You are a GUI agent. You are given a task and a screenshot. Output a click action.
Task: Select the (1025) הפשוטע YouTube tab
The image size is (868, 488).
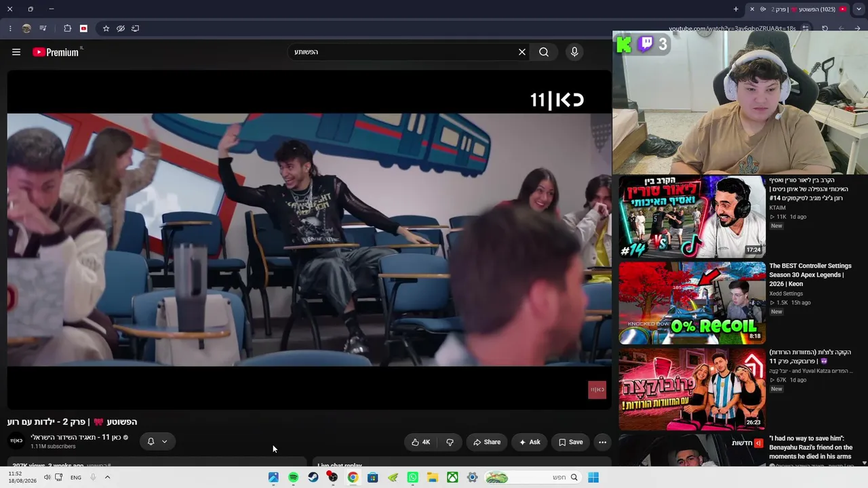[x=804, y=9]
